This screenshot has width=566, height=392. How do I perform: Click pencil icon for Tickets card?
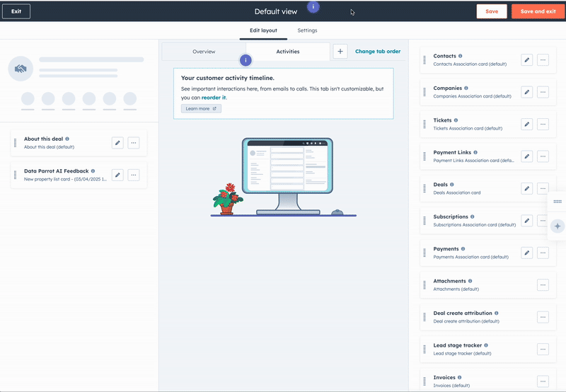tap(526, 125)
